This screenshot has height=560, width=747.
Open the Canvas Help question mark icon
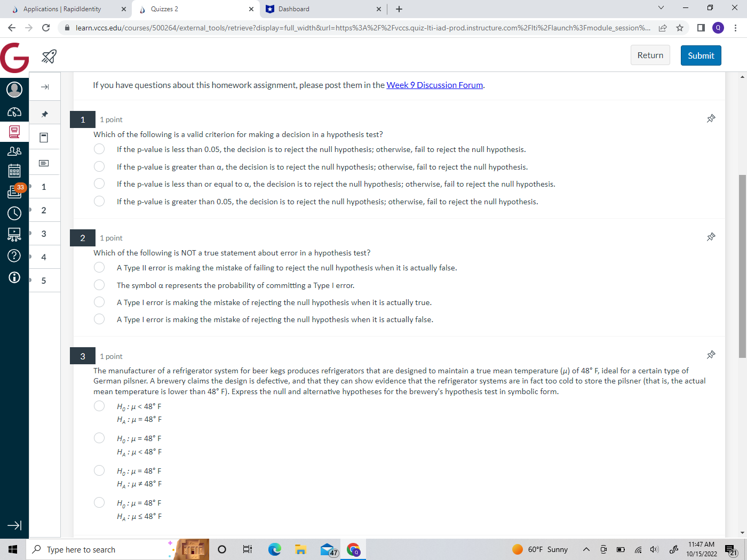[14, 255]
